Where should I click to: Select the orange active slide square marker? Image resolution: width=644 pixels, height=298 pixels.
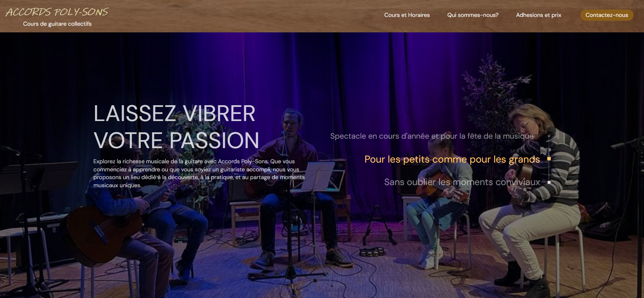click(x=549, y=159)
